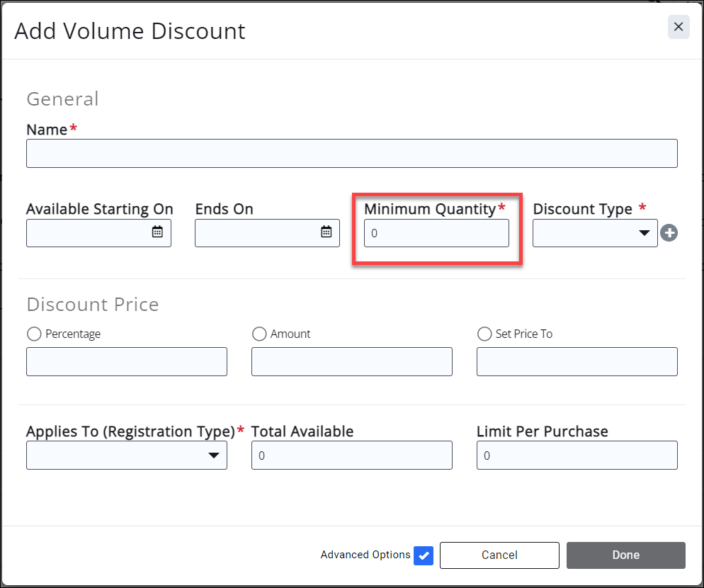The width and height of the screenshot is (704, 588).
Task: Focus the Minimum Quantity field
Action: click(436, 233)
